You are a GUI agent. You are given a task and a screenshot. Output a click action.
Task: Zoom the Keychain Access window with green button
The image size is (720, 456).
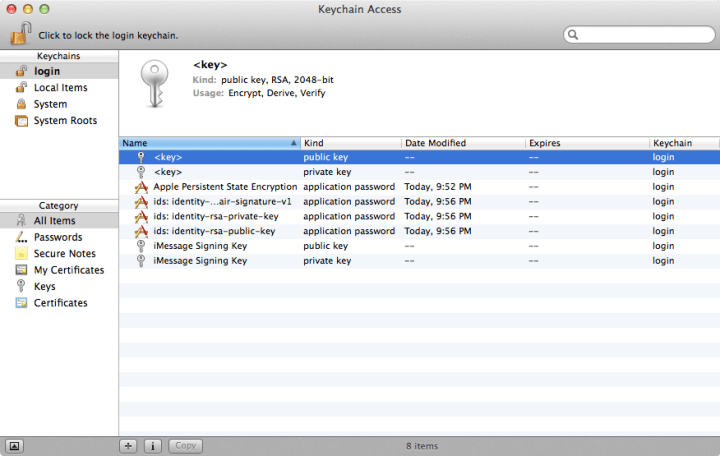(44, 9)
